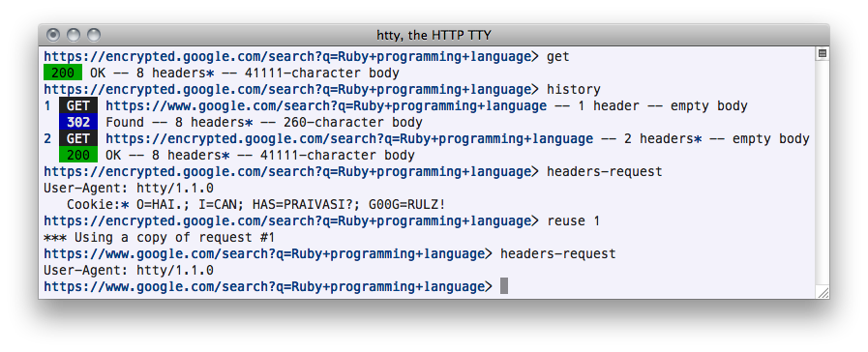The height and width of the screenshot is (352, 868).
Task: Click the www.google.com URL in history entry 1
Action: point(326,106)
